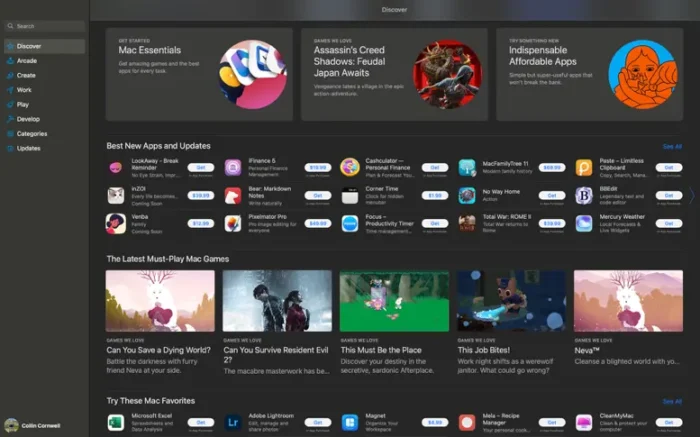The image size is (700, 437).
Task: Click See All for Best New Apps
Action: (672, 146)
